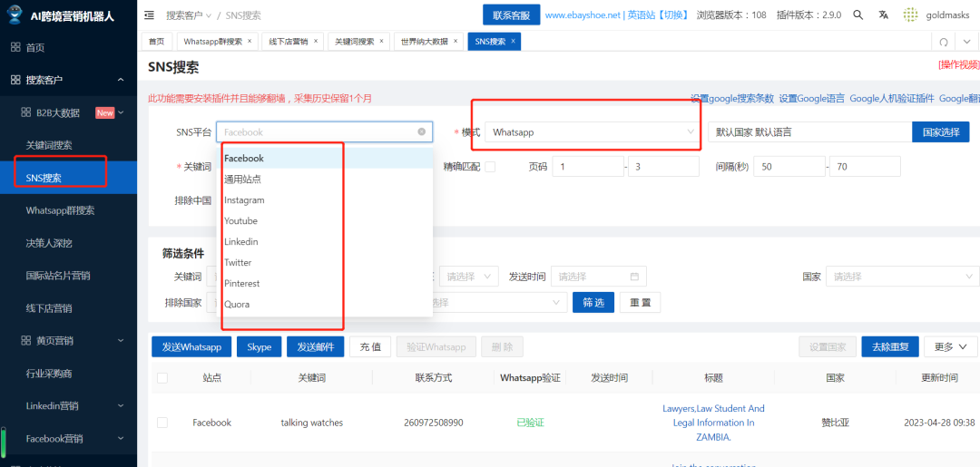
Task: Open Lawyers, Law Student ZAMBIA title link
Action: (713, 423)
